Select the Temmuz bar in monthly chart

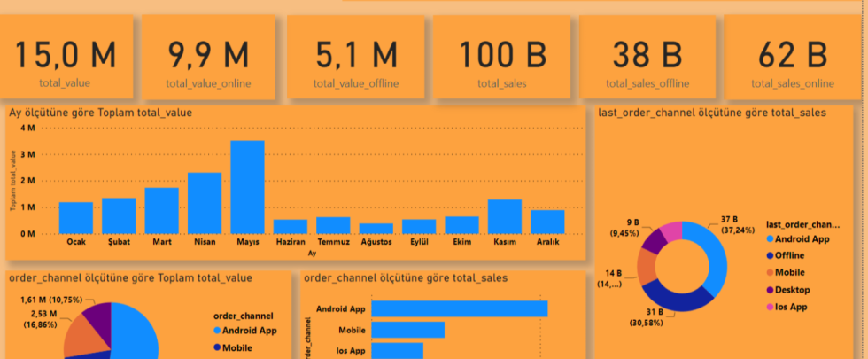point(333,225)
